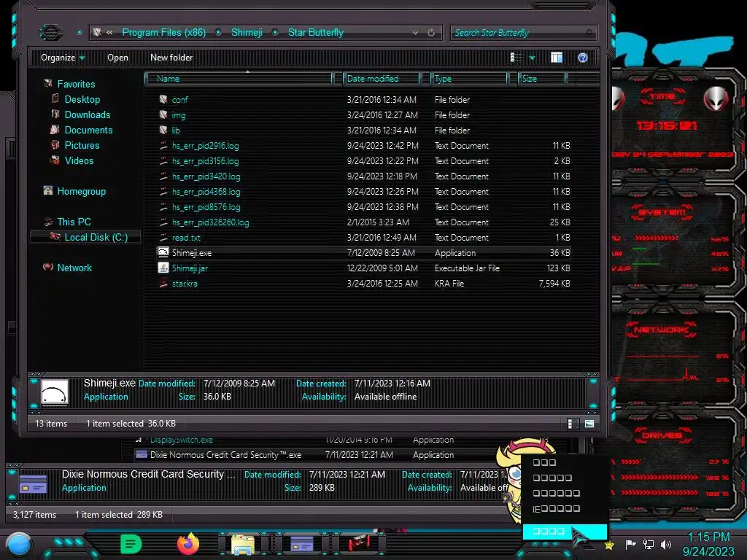This screenshot has height=560, width=747.
Task: Open the green notes app on taskbar
Action: point(131,544)
